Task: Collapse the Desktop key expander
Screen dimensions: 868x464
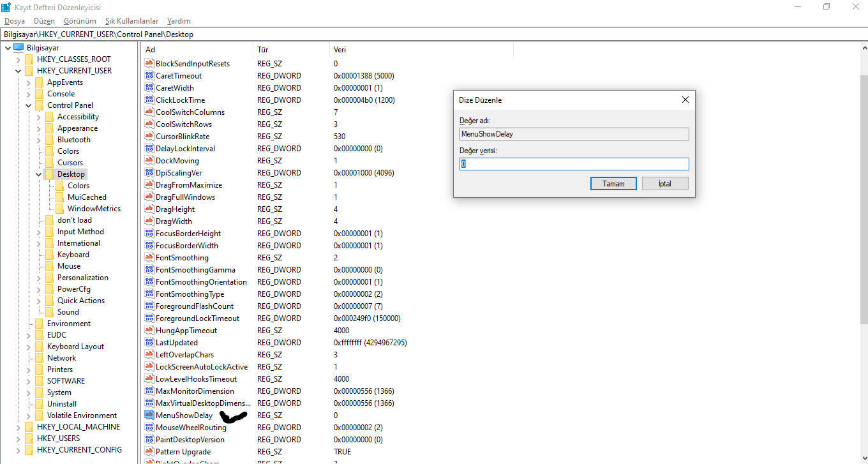Action: point(39,174)
